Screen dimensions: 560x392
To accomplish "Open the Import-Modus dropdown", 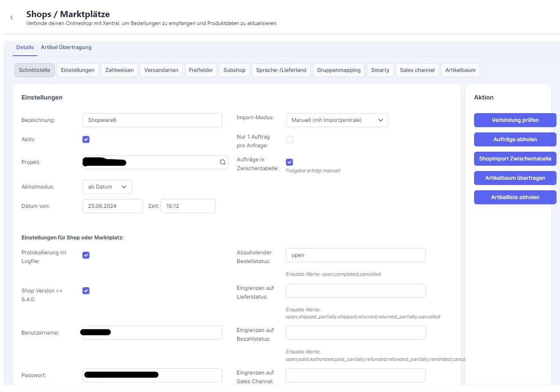I will click(x=337, y=120).
